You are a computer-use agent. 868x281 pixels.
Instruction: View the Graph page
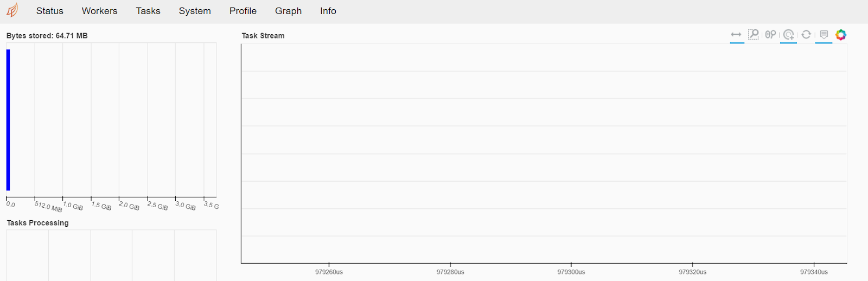tap(288, 11)
